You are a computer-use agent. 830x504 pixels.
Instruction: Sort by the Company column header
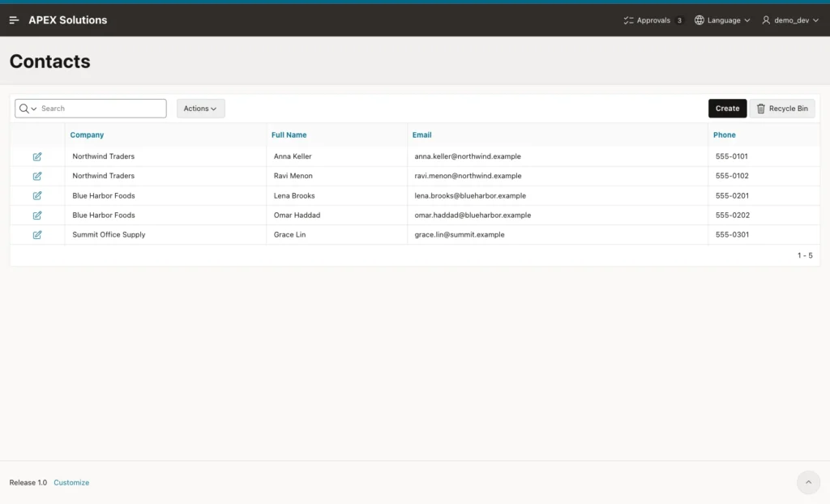coord(87,135)
